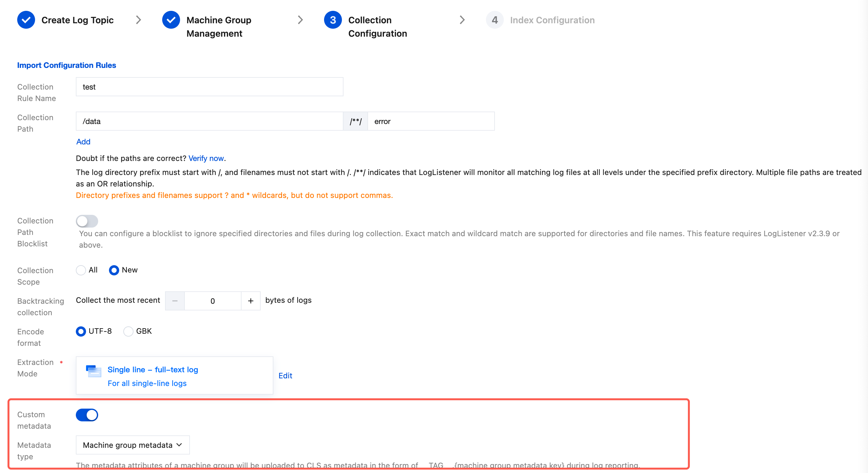Click the step 3 Collection Configuration circle
The height and width of the screenshot is (473, 868).
point(333,20)
